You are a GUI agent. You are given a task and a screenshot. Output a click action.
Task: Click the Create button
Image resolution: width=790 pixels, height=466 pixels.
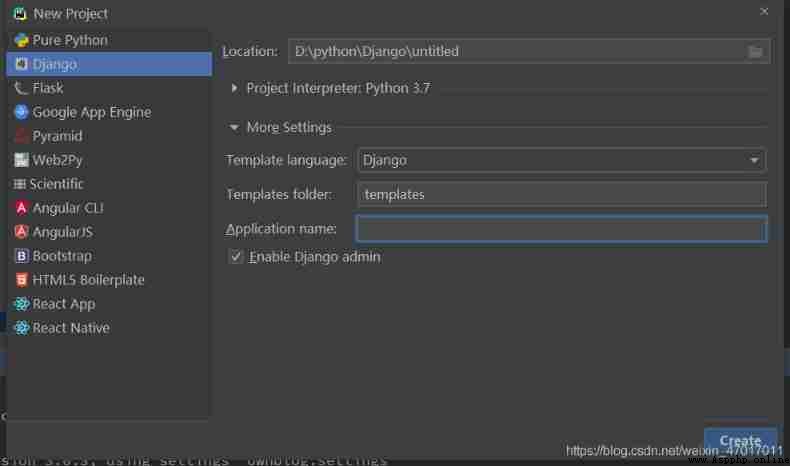(x=741, y=441)
